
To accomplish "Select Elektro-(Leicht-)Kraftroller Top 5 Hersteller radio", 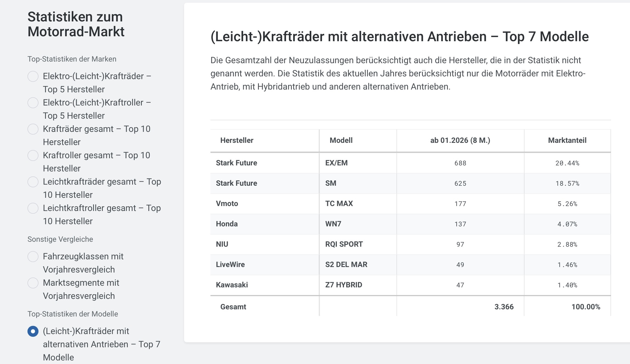I will [x=33, y=102].
